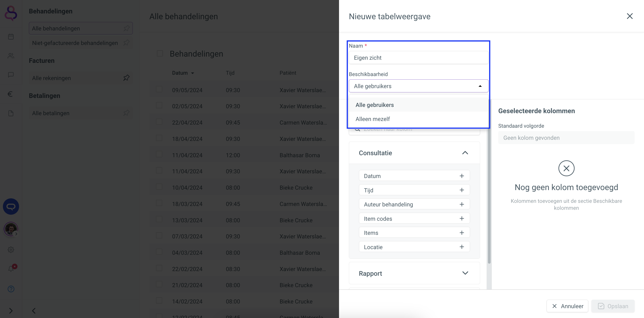The height and width of the screenshot is (318, 644).
Task: Check the row dated 13/03/2024
Action: (x=159, y=219)
